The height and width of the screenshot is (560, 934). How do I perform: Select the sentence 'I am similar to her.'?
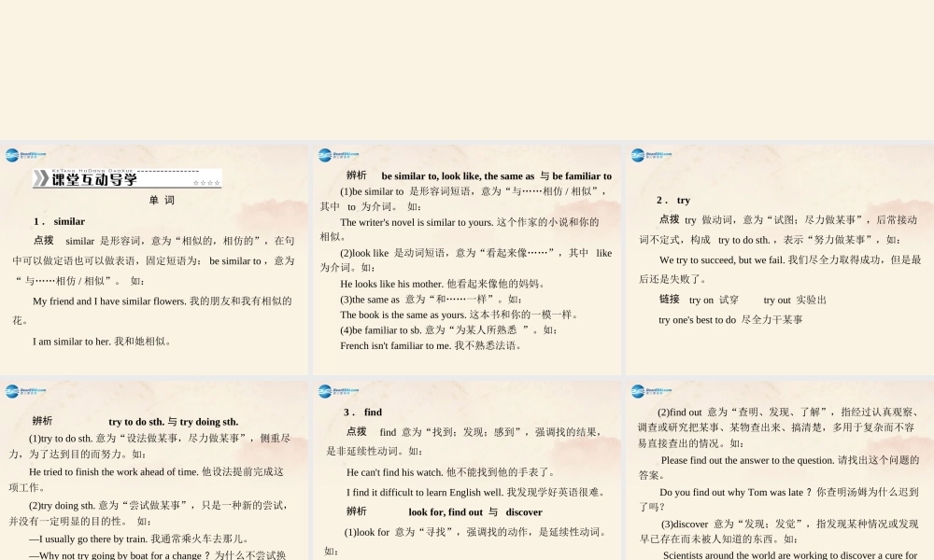coord(72,342)
